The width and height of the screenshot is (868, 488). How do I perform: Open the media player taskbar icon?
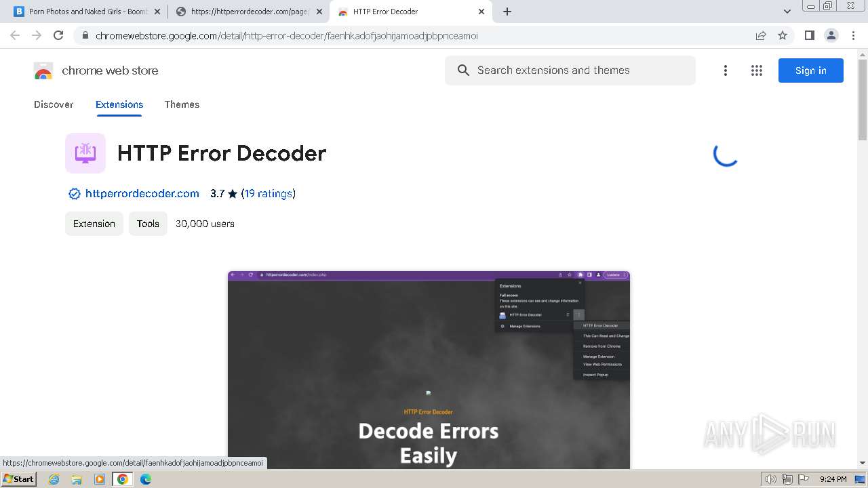pos(100,479)
